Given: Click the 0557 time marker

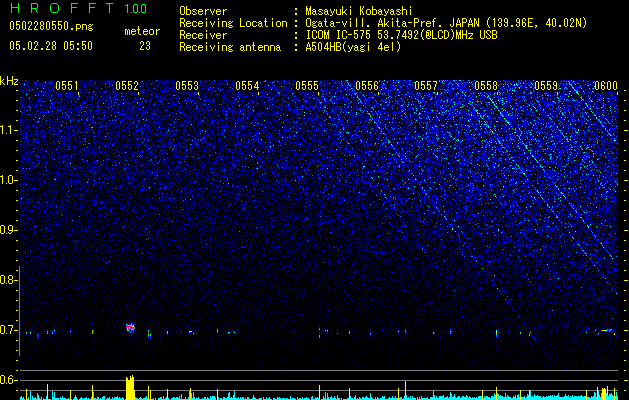Looking at the screenshot, I should (x=426, y=86).
